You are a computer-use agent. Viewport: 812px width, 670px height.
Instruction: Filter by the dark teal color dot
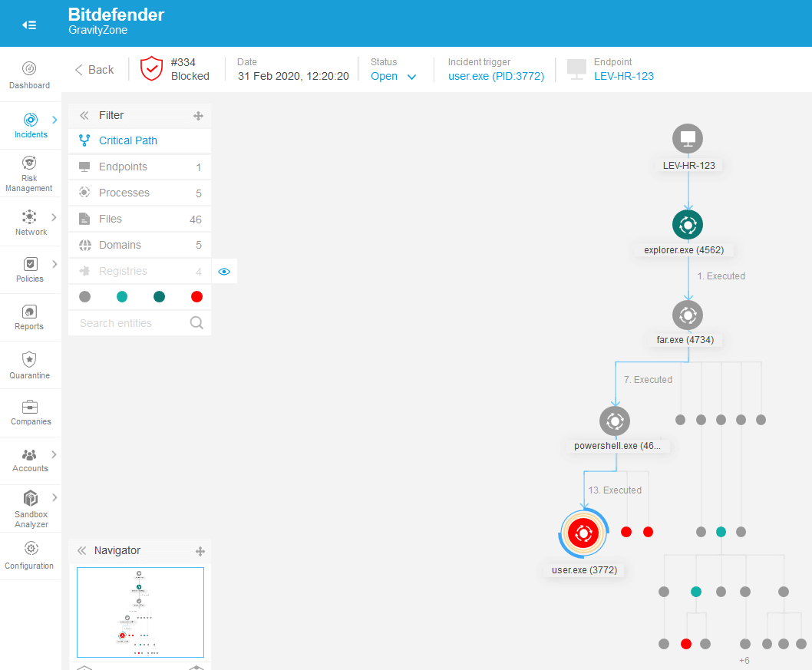160,297
